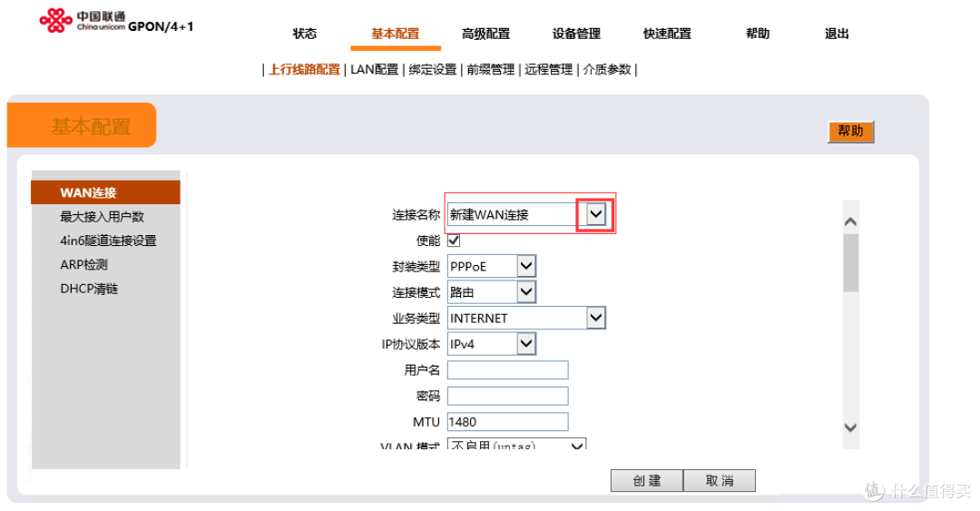Click the form scrollbar up arrow
The width and height of the screenshot is (980, 511).
850,221
